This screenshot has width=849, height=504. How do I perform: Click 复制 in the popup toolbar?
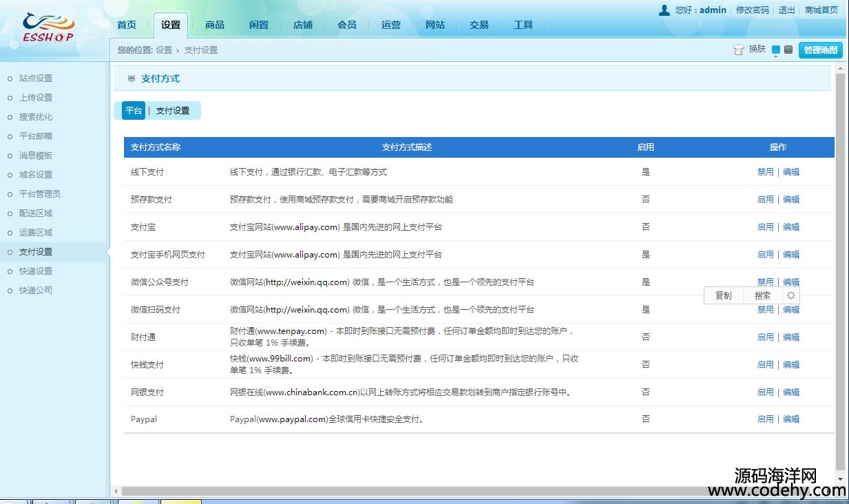pyautogui.click(x=723, y=295)
